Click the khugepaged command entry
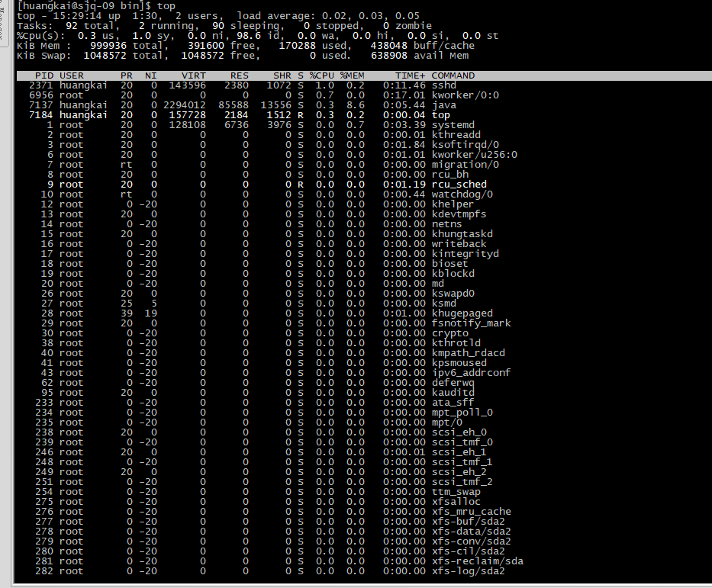The width and height of the screenshot is (712, 588). (x=462, y=314)
